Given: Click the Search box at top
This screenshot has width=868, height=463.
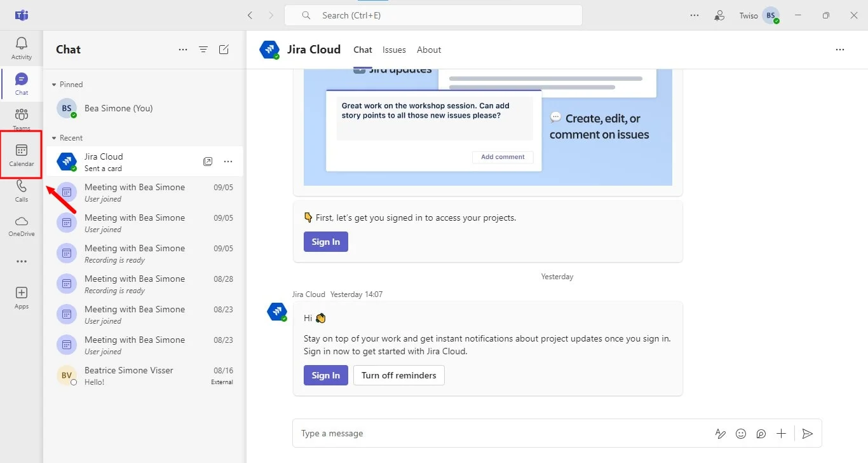Looking at the screenshot, I should coord(433,15).
